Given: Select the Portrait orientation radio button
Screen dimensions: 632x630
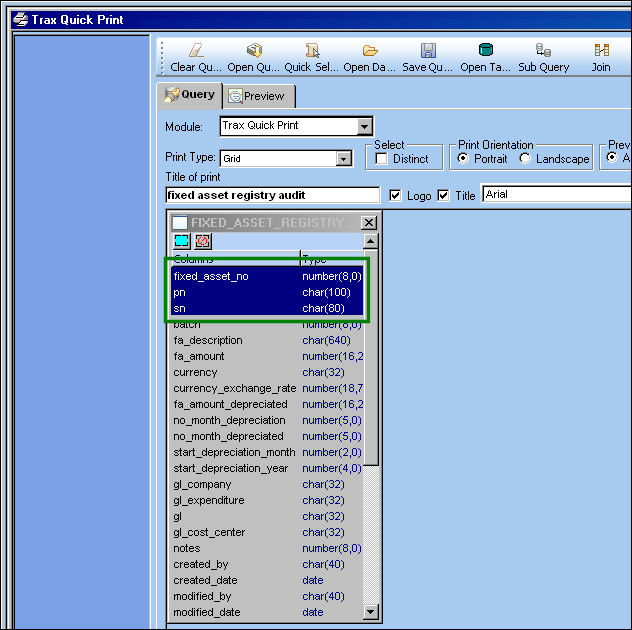Looking at the screenshot, I should point(463,158).
